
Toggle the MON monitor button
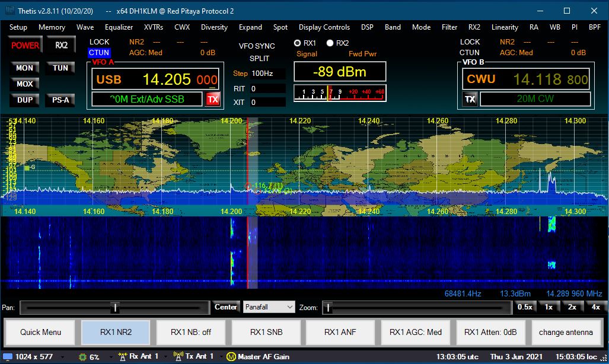[25, 68]
